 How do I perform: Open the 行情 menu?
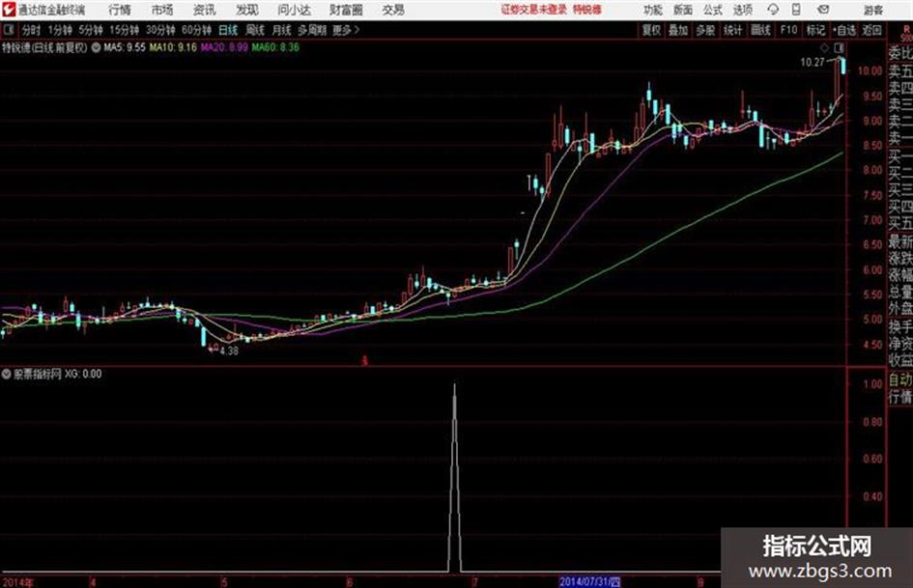click(x=120, y=10)
